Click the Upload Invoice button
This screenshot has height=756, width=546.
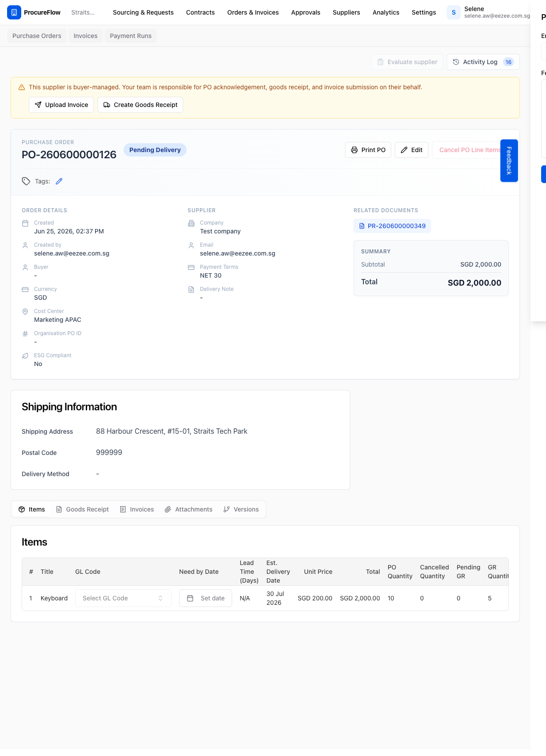click(x=61, y=105)
